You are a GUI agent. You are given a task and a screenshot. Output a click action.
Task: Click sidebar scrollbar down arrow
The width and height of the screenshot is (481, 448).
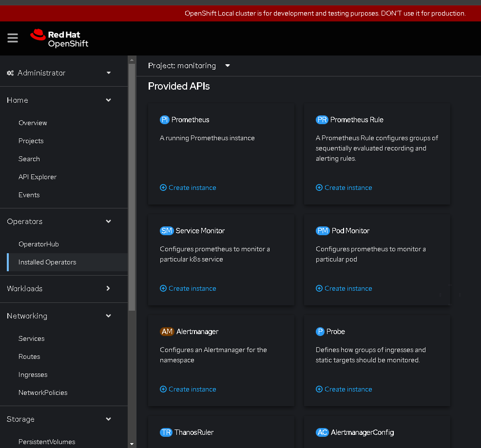click(132, 444)
